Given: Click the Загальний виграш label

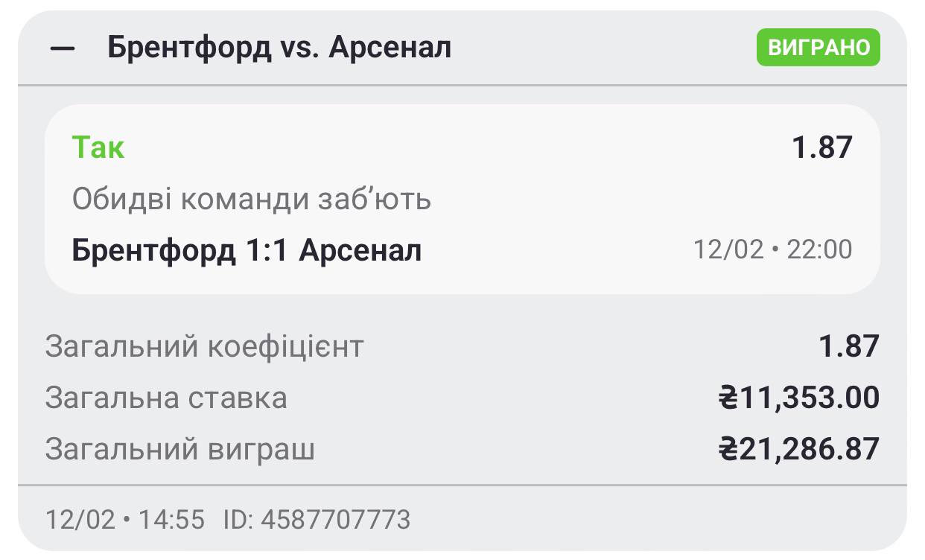Looking at the screenshot, I should coord(179,449).
